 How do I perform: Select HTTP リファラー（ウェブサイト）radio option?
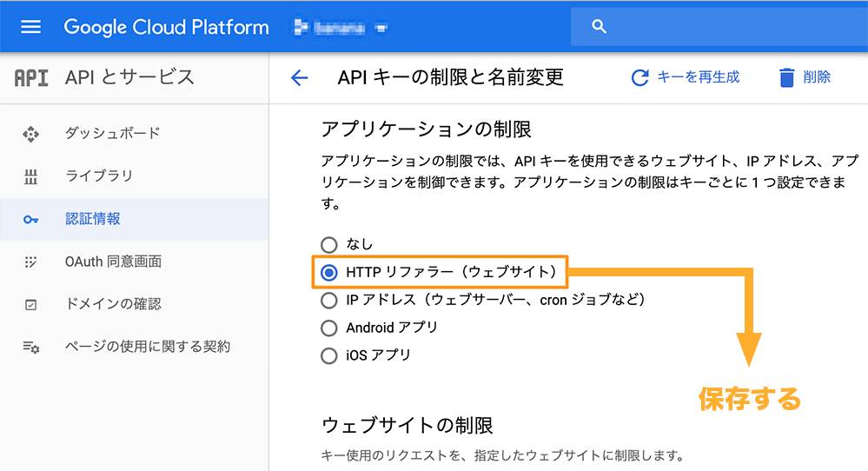tap(328, 272)
